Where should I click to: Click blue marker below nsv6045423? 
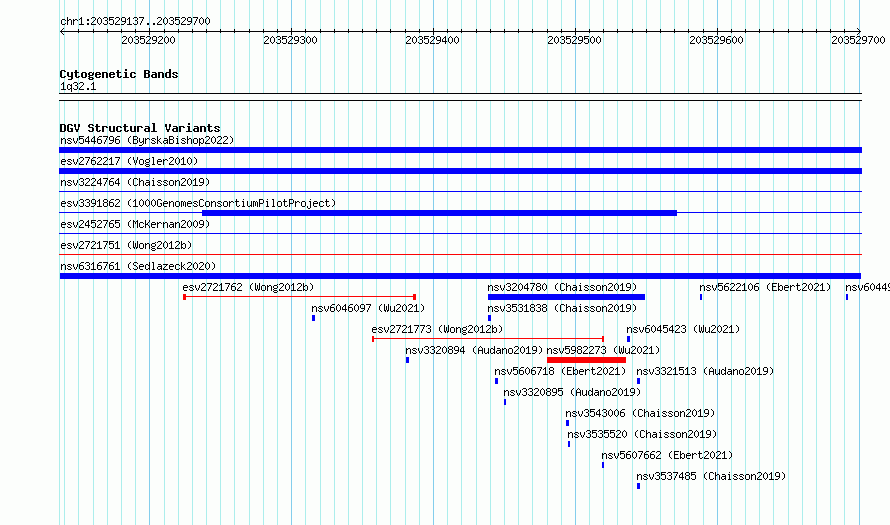(x=628, y=339)
